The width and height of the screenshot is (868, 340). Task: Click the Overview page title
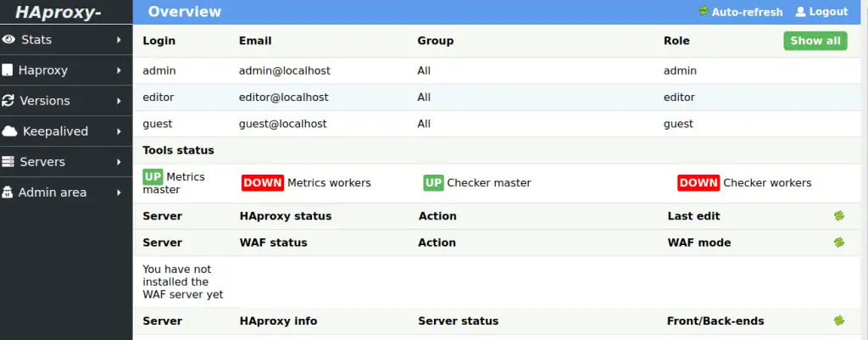click(184, 12)
